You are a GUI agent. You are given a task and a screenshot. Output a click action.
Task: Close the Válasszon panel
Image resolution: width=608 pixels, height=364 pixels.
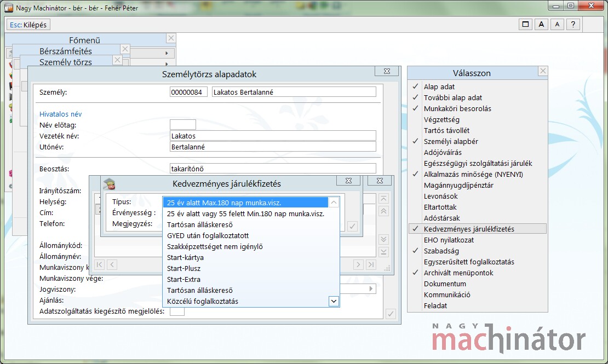543,71
